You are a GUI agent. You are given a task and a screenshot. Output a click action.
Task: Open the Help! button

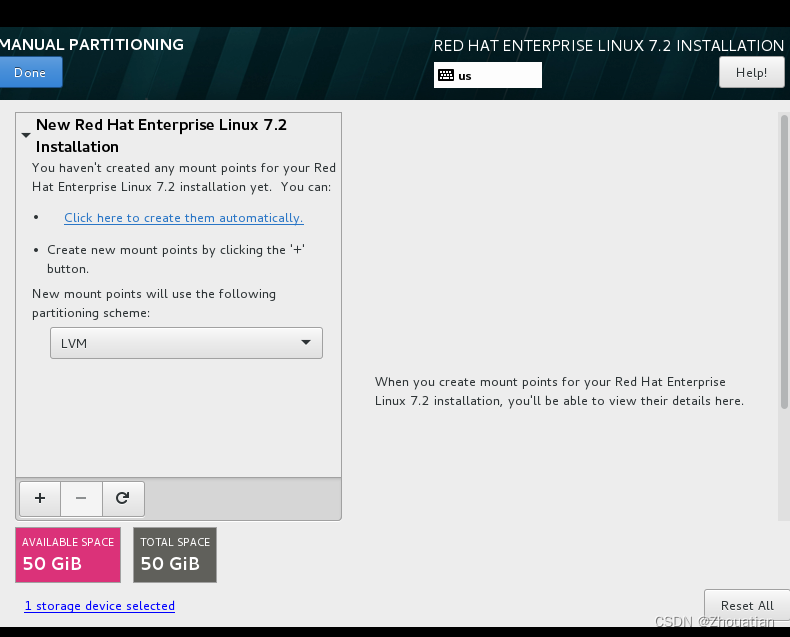click(x=751, y=73)
